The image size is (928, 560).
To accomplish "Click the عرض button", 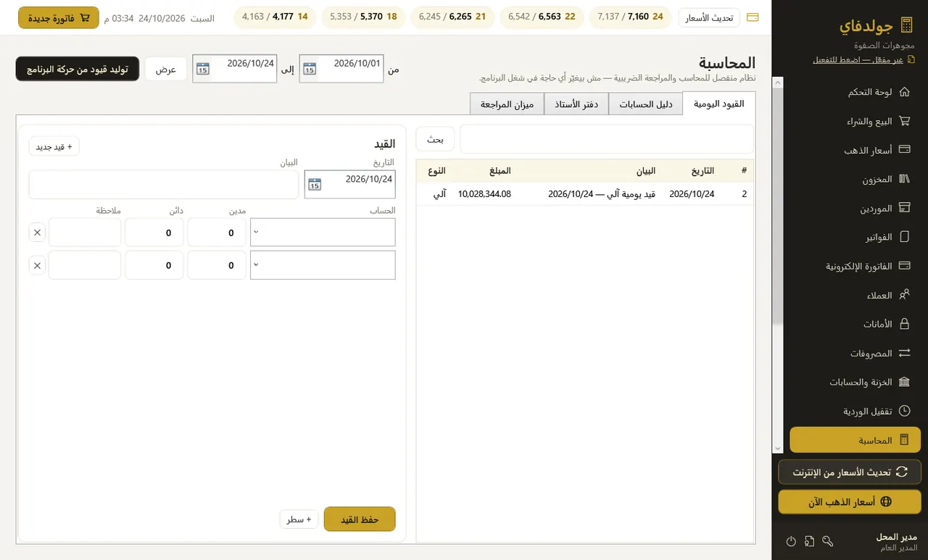I will tap(166, 69).
